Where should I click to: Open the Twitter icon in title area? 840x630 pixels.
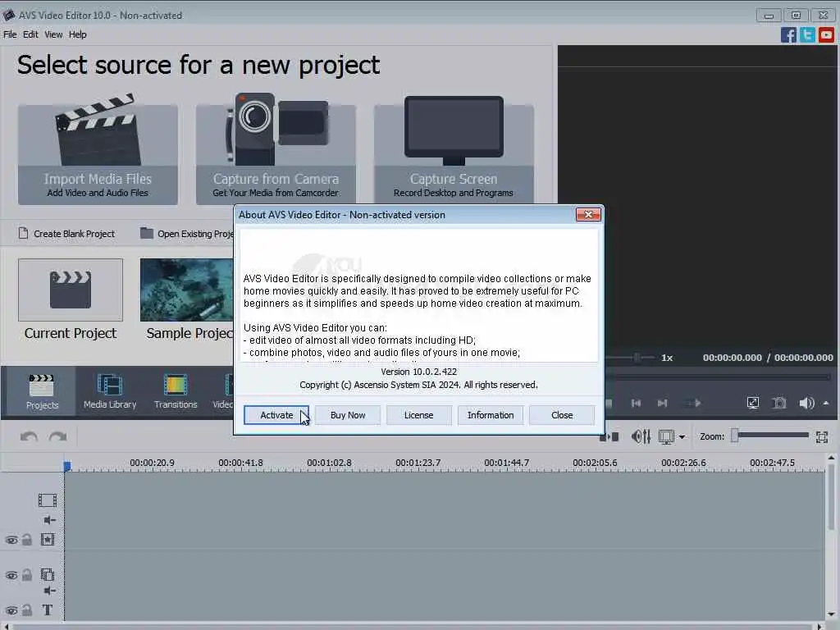point(807,35)
